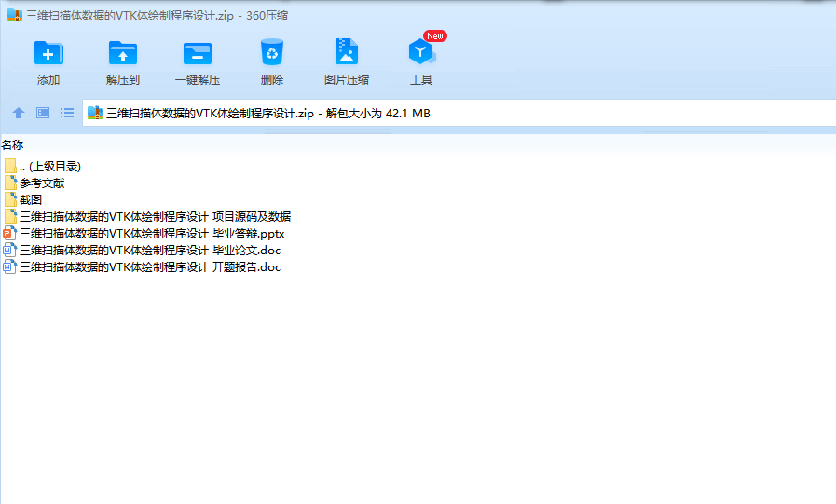The width and height of the screenshot is (836, 504).
Task: Click the folder icon of 项目源码及数据
Action: tap(10, 217)
